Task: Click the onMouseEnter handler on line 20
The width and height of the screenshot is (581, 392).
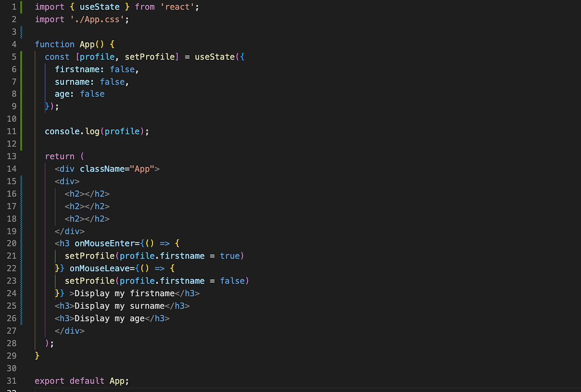Action: click(x=107, y=243)
